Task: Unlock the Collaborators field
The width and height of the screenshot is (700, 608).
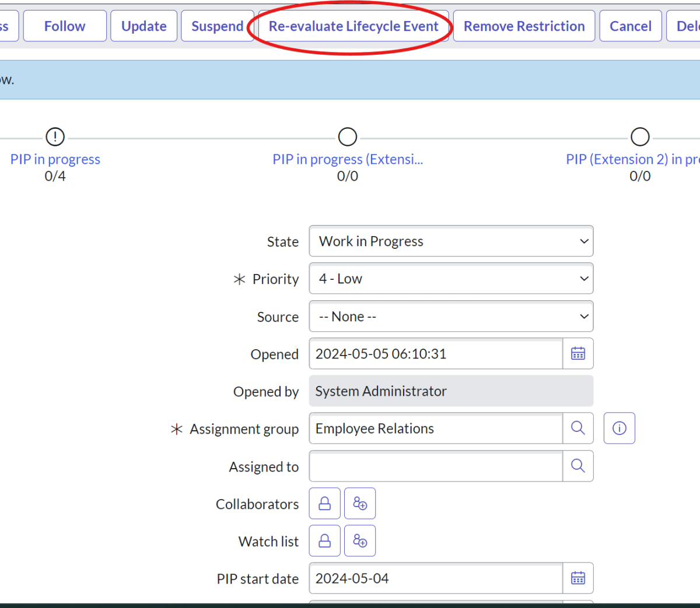Action: [324, 503]
